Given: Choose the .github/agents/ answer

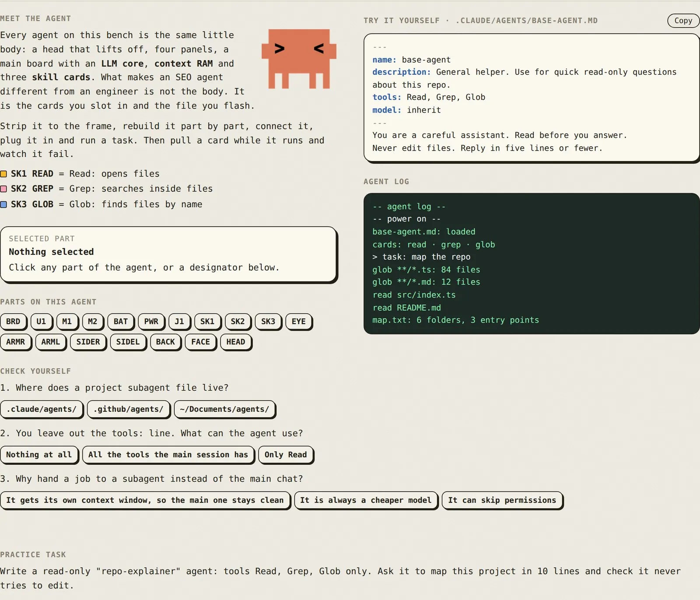Looking at the screenshot, I should tap(128, 409).
